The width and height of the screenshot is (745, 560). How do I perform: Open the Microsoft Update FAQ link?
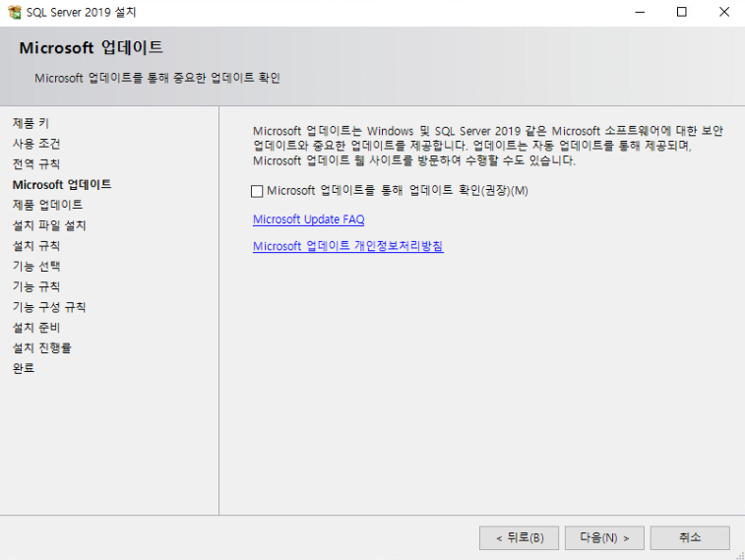point(308,219)
